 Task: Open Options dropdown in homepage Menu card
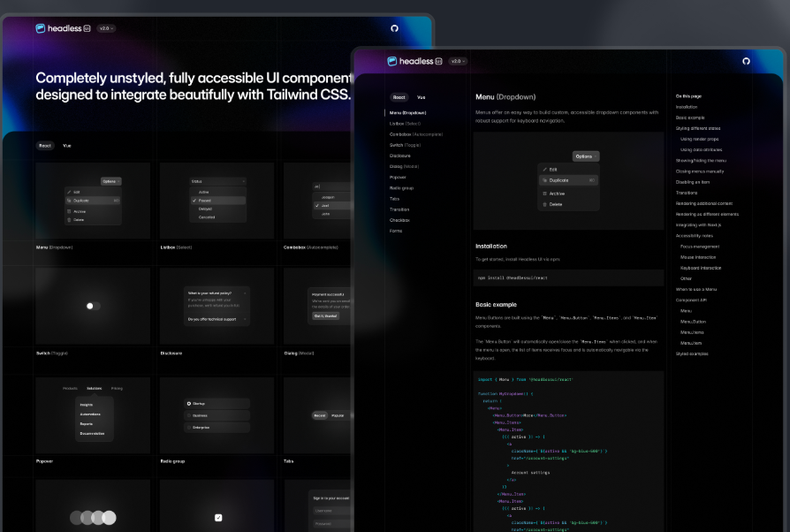pyautogui.click(x=110, y=181)
